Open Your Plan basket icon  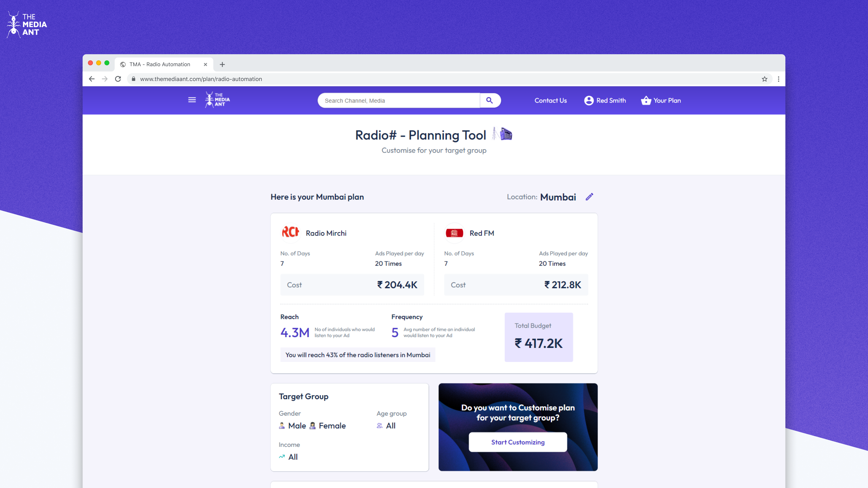click(x=646, y=101)
